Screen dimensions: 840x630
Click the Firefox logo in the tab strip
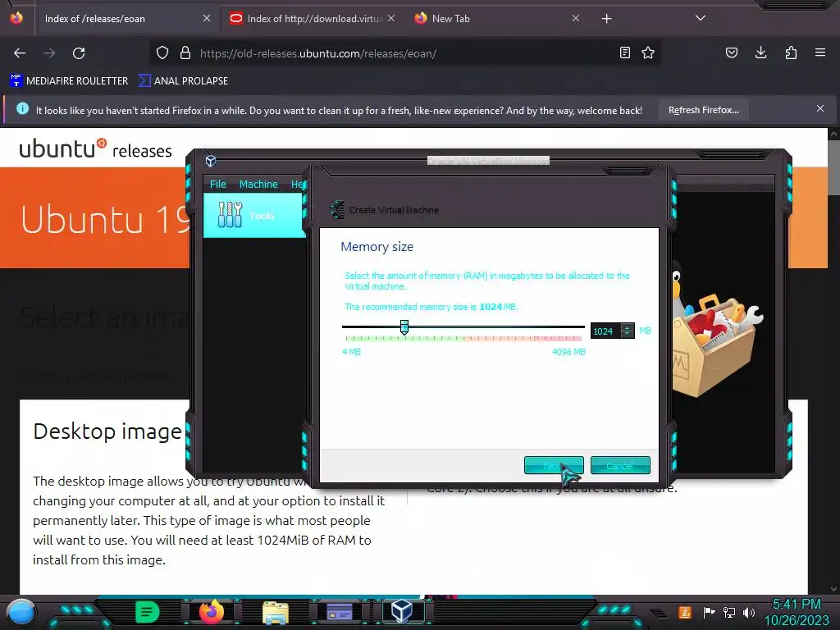click(x=16, y=18)
